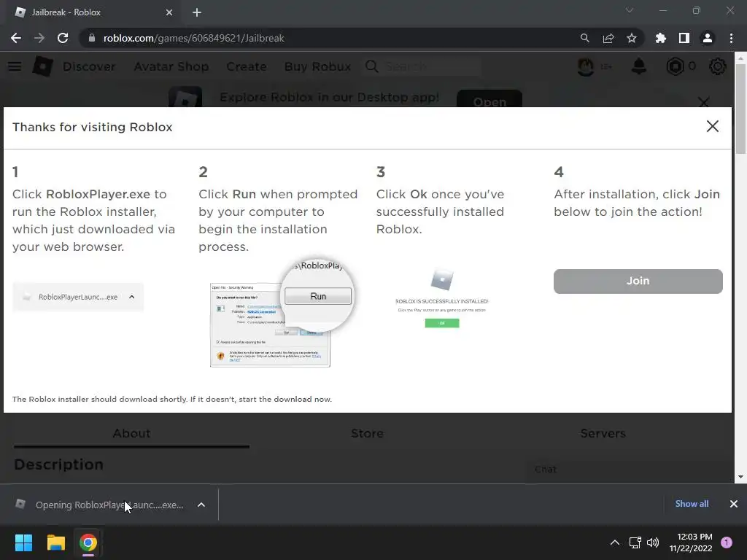This screenshot has height=560, width=747.
Task: Open the Chrome profile avatar
Action: (708, 38)
